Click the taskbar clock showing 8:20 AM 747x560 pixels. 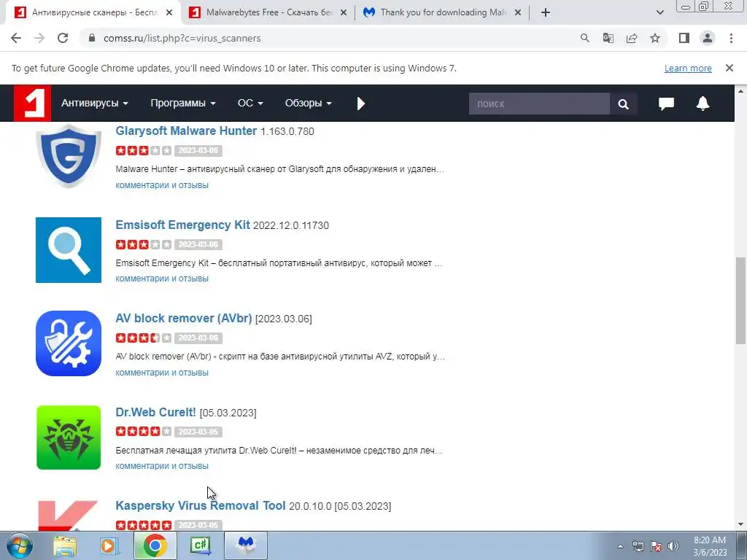click(x=710, y=546)
